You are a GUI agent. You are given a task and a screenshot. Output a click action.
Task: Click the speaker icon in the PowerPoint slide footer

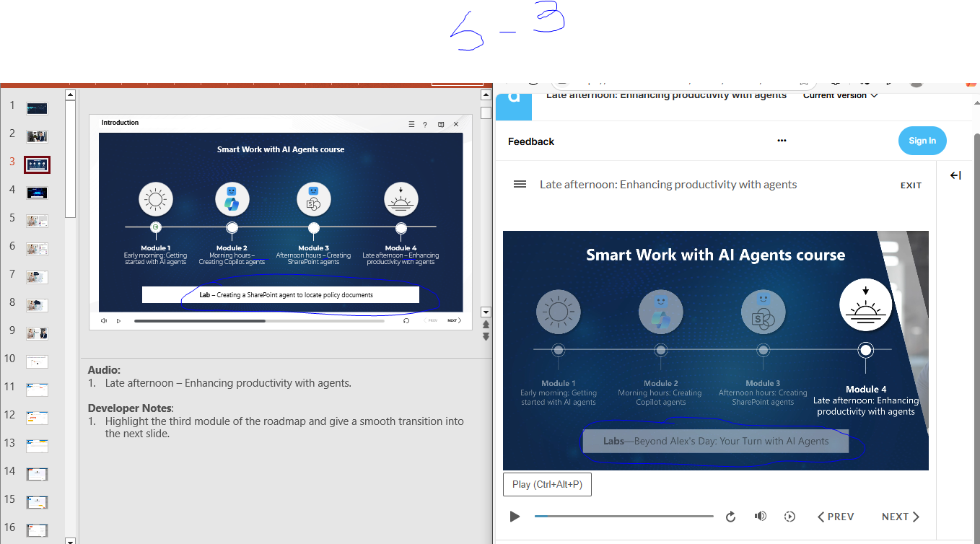point(104,320)
